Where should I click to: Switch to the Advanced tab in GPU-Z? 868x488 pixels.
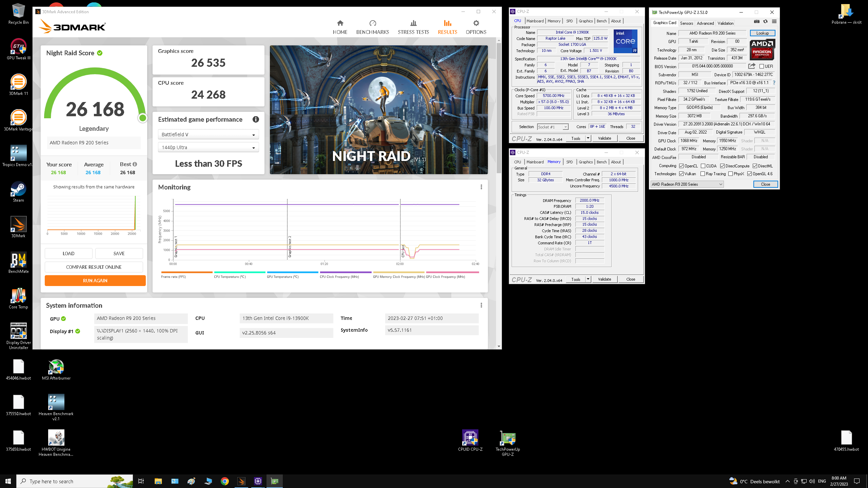pos(705,23)
